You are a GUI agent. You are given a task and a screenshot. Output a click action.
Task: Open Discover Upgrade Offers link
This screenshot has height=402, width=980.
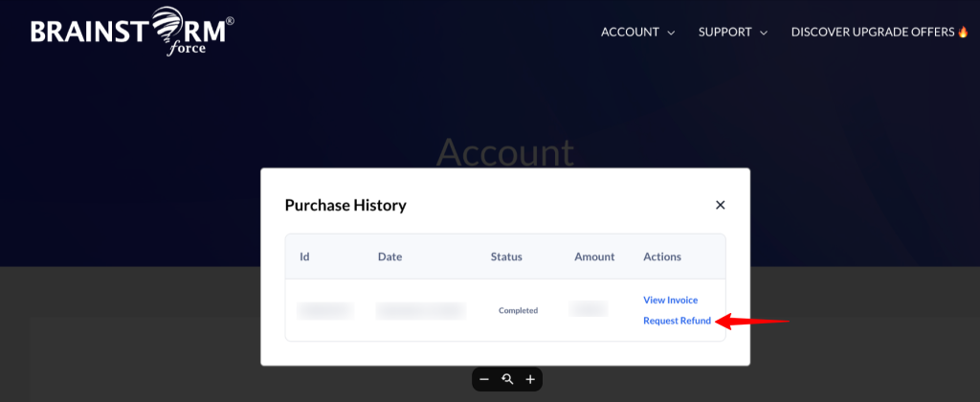coord(873,32)
